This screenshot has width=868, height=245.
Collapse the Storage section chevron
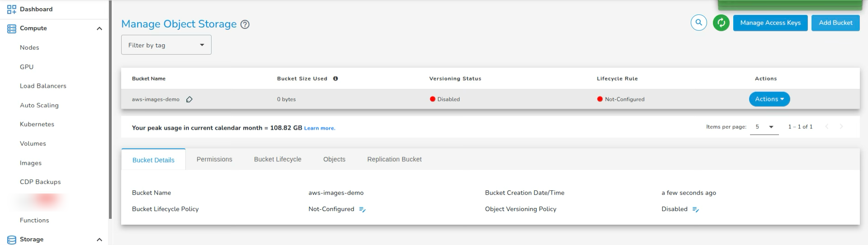[x=99, y=240]
